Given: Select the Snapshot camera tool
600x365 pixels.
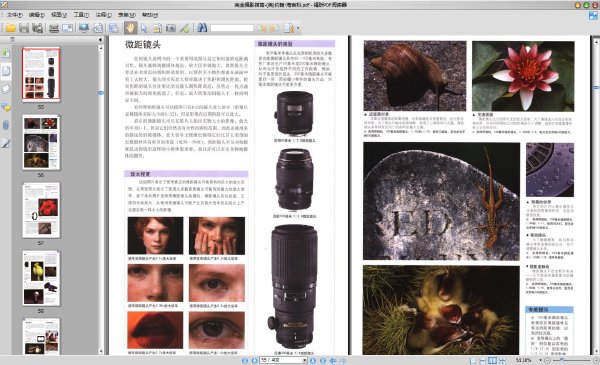Looking at the screenshot, I should click(x=171, y=28).
